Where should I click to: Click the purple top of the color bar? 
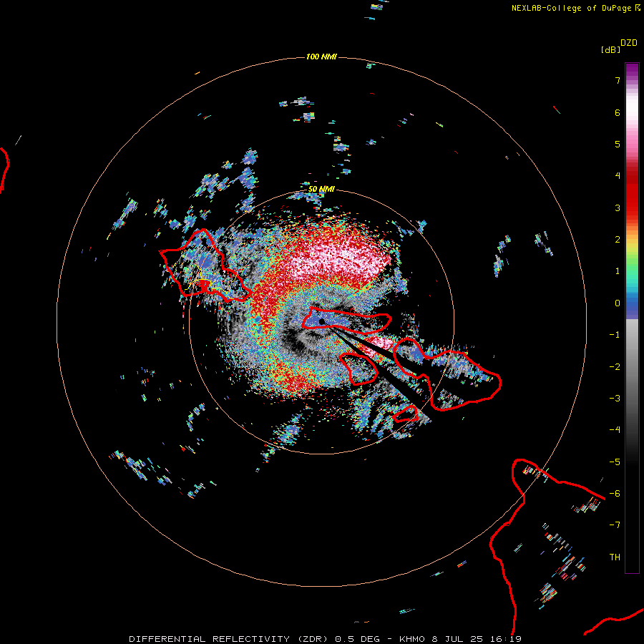tap(632, 71)
